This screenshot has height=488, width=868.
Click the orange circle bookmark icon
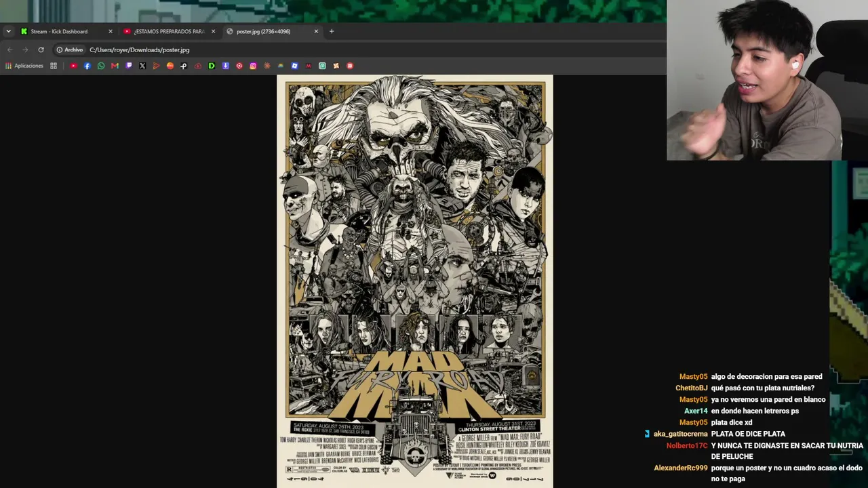click(170, 66)
